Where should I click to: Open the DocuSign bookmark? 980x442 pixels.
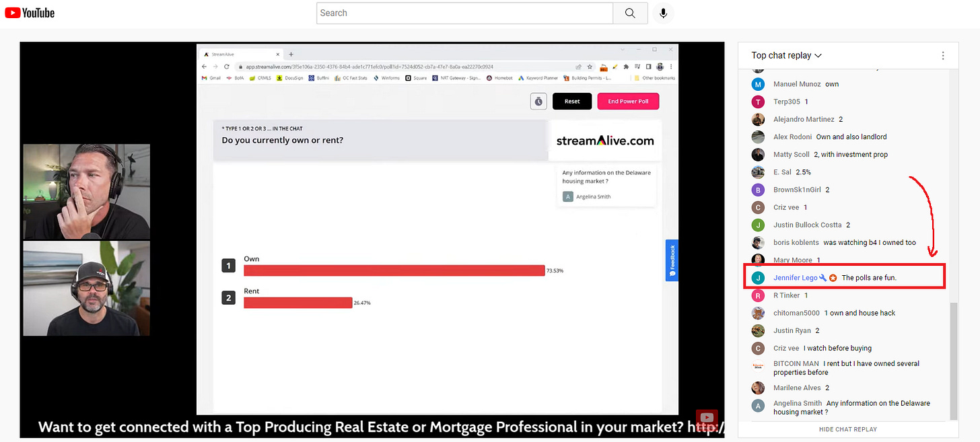(290, 78)
